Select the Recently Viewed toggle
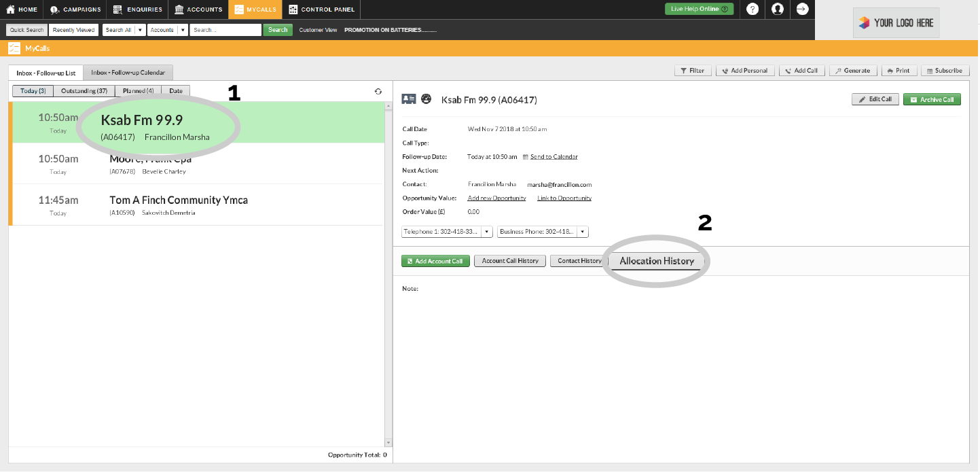The width and height of the screenshot is (980, 475). pos(73,30)
